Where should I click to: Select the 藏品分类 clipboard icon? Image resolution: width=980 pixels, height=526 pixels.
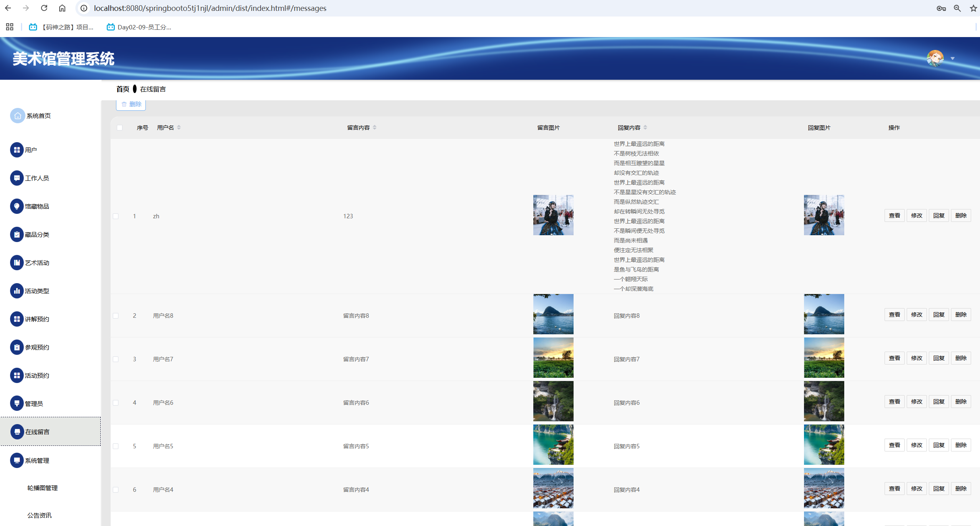[x=17, y=234]
